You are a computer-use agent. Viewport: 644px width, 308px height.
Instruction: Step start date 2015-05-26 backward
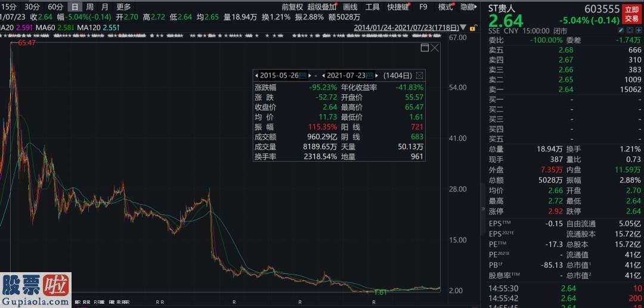point(256,76)
